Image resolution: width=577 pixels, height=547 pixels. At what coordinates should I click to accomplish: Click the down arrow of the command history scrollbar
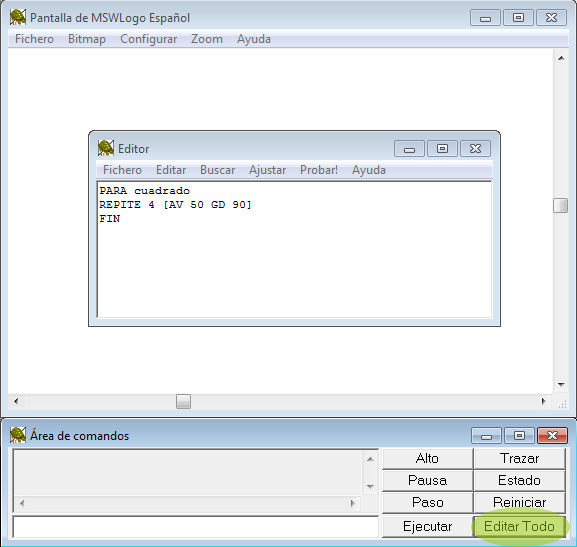point(370,487)
